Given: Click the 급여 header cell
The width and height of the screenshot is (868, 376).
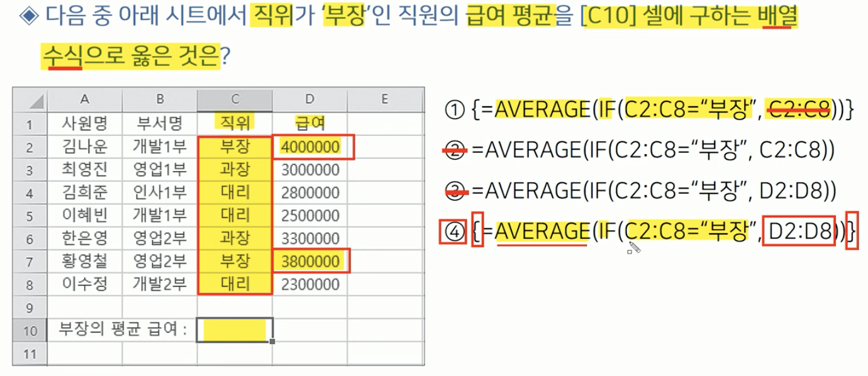Looking at the screenshot, I should pos(311,122).
